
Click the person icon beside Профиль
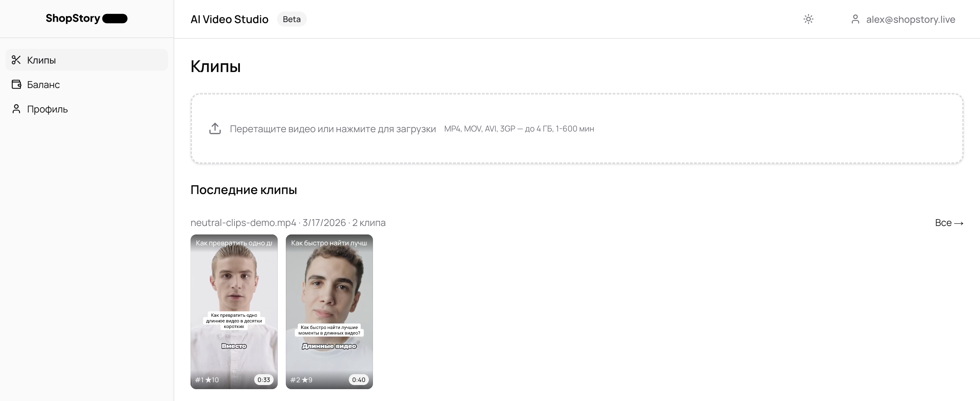click(x=16, y=109)
